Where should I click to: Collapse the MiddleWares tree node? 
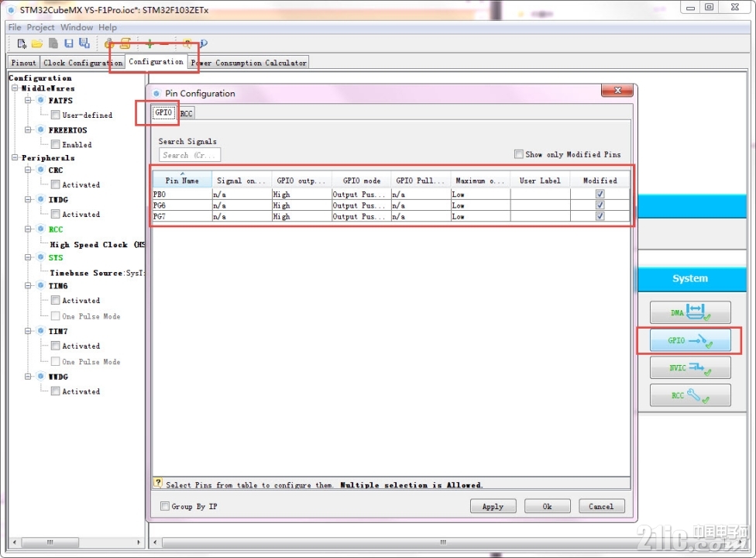click(15, 88)
